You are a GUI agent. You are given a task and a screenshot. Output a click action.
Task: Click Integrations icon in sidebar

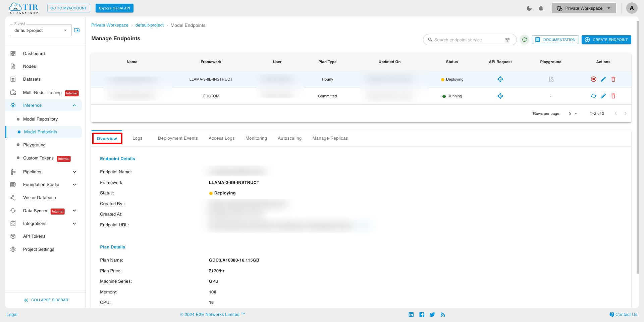click(13, 224)
